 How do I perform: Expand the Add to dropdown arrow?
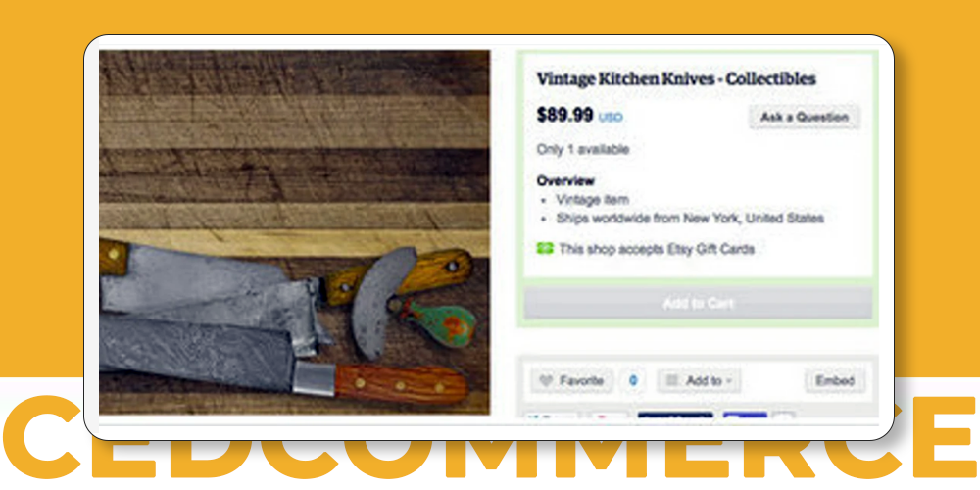pos(729,381)
